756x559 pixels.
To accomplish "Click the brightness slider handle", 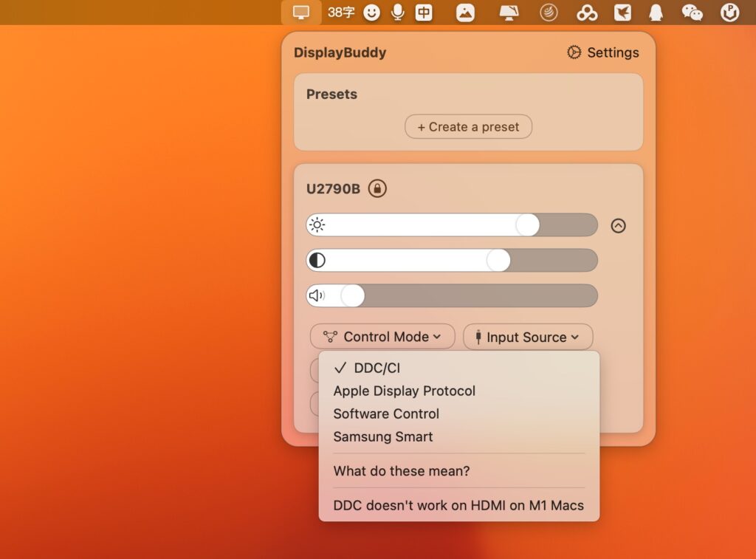I will pos(529,225).
